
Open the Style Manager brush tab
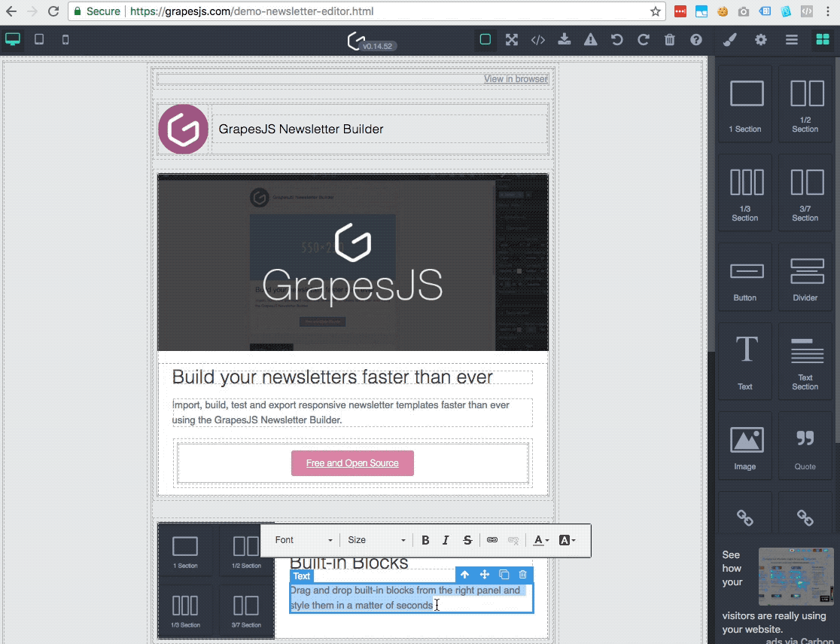(x=729, y=39)
